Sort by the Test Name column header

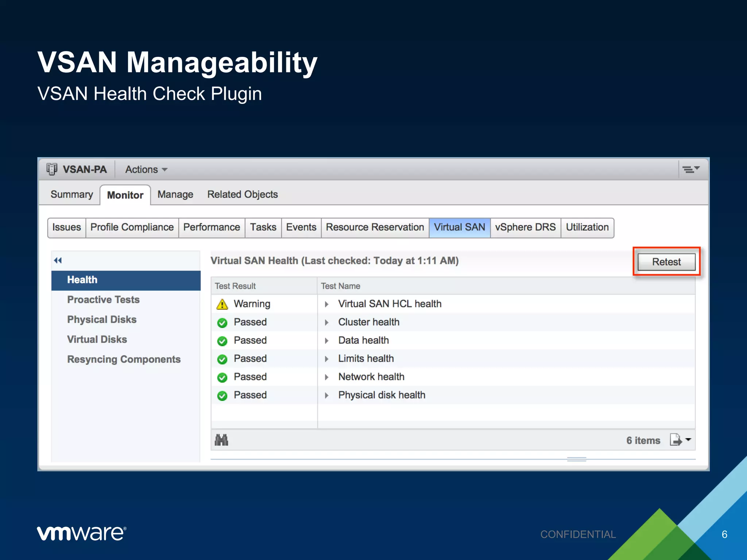pyautogui.click(x=506, y=286)
